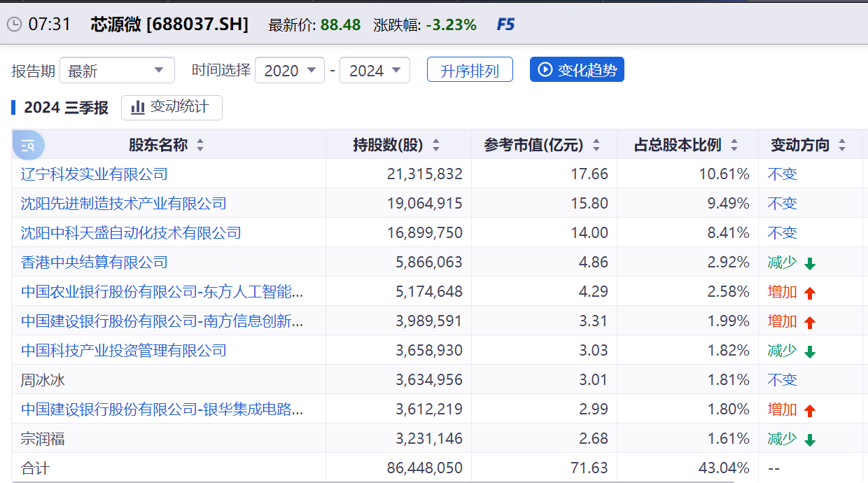Click the 变化趋势 button label

[587, 70]
